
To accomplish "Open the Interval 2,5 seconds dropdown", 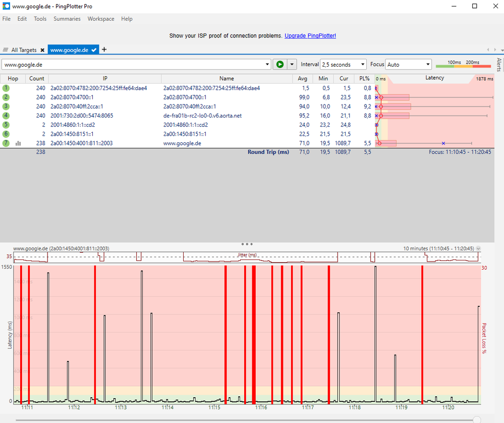I will click(363, 64).
